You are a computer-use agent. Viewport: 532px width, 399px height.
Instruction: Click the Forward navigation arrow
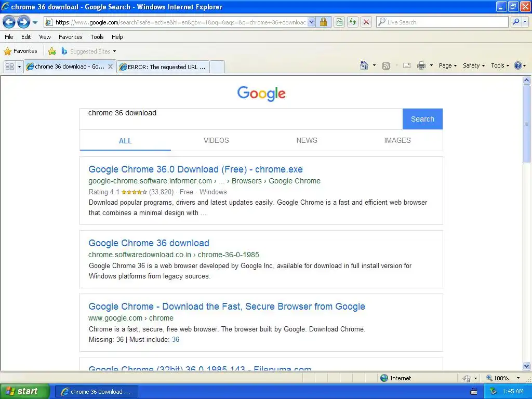23,22
